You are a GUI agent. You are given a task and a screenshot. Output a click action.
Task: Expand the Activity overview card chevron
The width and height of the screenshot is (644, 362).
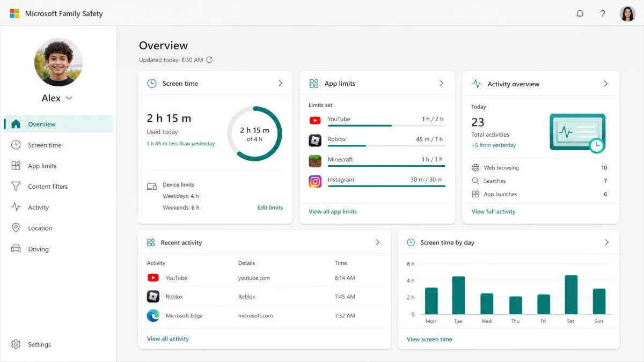click(606, 84)
